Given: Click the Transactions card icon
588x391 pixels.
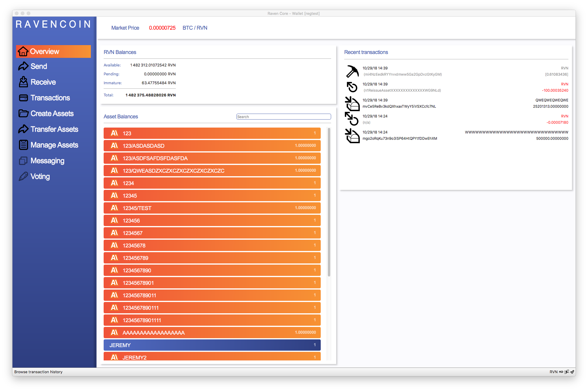Looking at the screenshot, I should tap(23, 98).
